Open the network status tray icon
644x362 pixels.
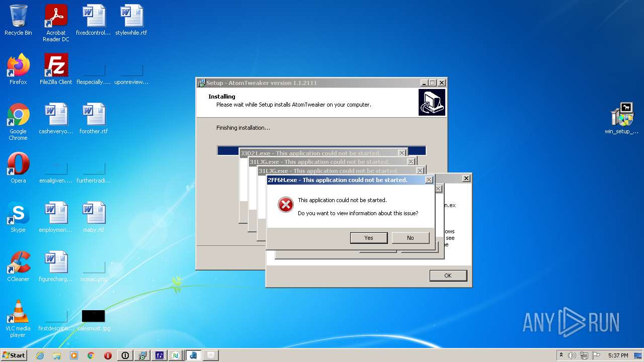pos(584,355)
